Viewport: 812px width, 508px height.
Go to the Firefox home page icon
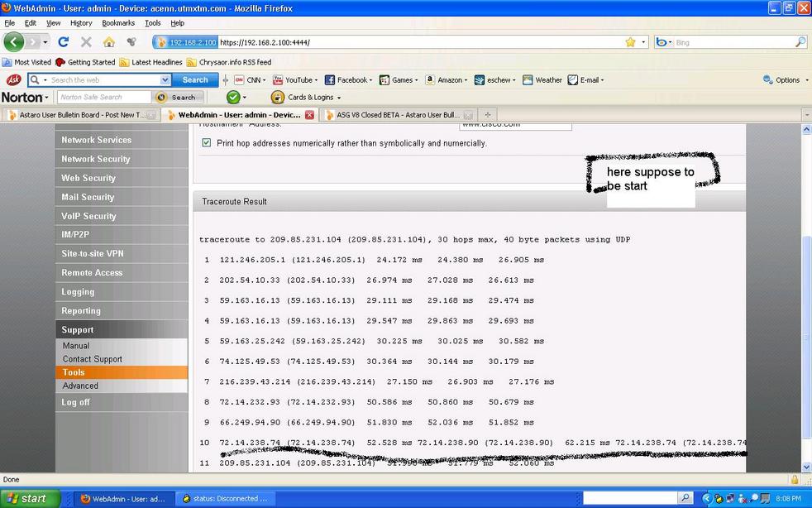109,42
